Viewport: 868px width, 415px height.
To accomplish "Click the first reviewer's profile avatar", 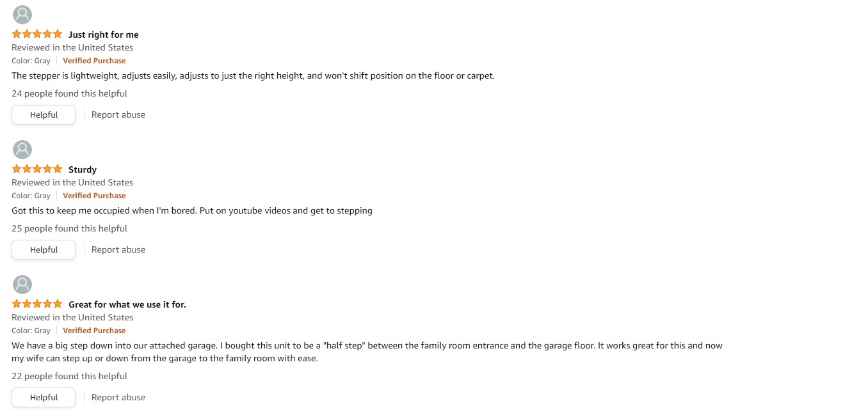I will pyautogui.click(x=22, y=15).
